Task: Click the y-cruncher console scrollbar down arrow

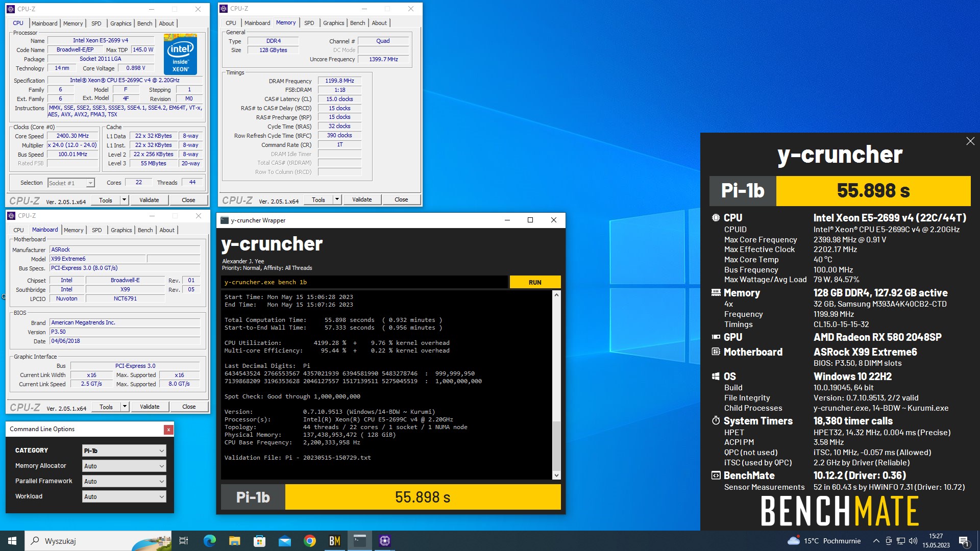Action: (x=556, y=475)
